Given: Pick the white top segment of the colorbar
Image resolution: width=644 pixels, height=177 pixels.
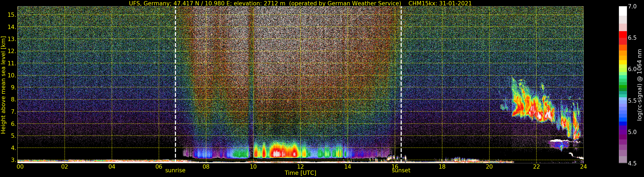Looking at the screenshot, I should pyautogui.click(x=623, y=11).
